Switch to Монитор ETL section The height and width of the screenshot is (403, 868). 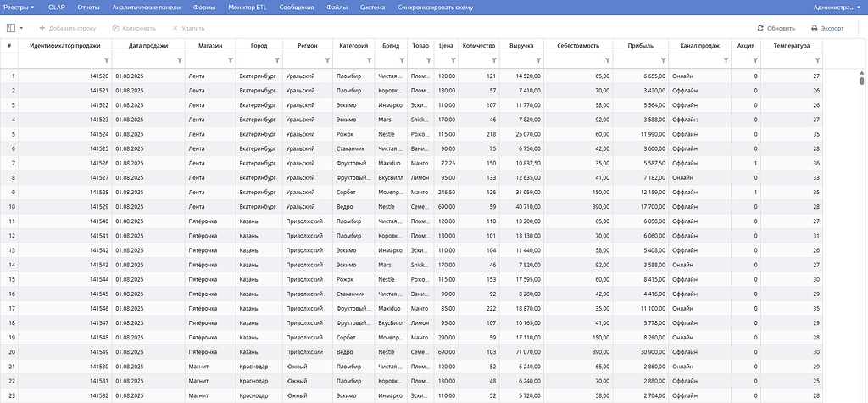[x=248, y=7]
